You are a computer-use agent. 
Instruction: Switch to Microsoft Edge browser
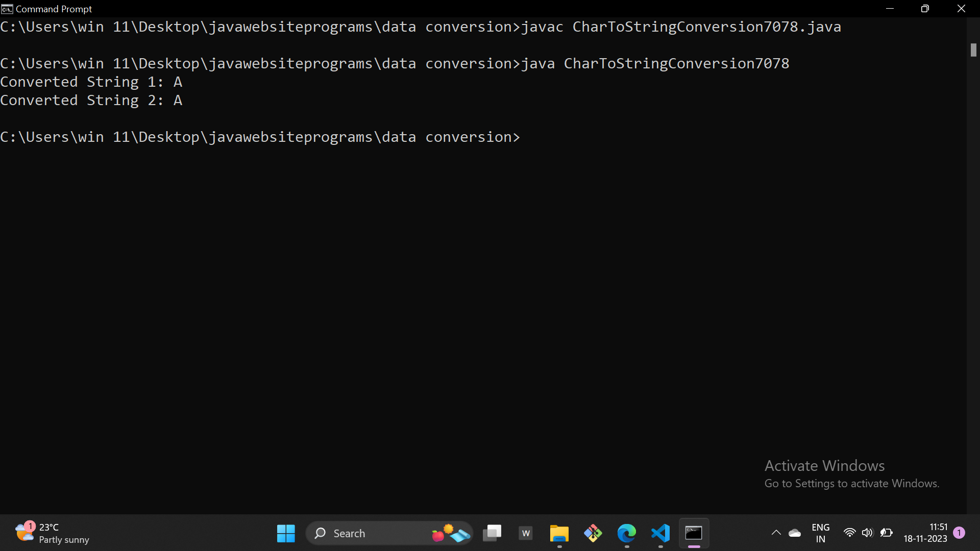[627, 533]
